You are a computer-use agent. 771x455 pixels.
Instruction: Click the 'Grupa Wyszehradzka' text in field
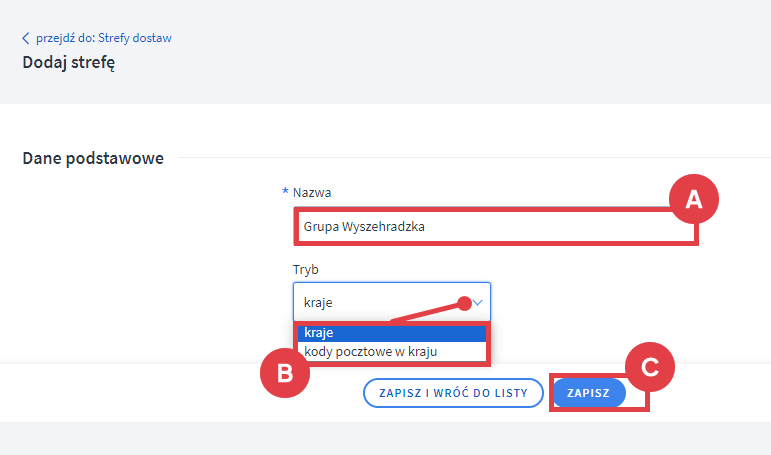364,227
